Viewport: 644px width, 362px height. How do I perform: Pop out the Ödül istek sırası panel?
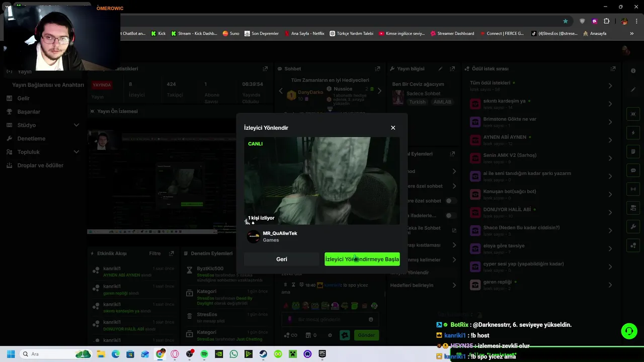pyautogui.click(x=613, y=69)
